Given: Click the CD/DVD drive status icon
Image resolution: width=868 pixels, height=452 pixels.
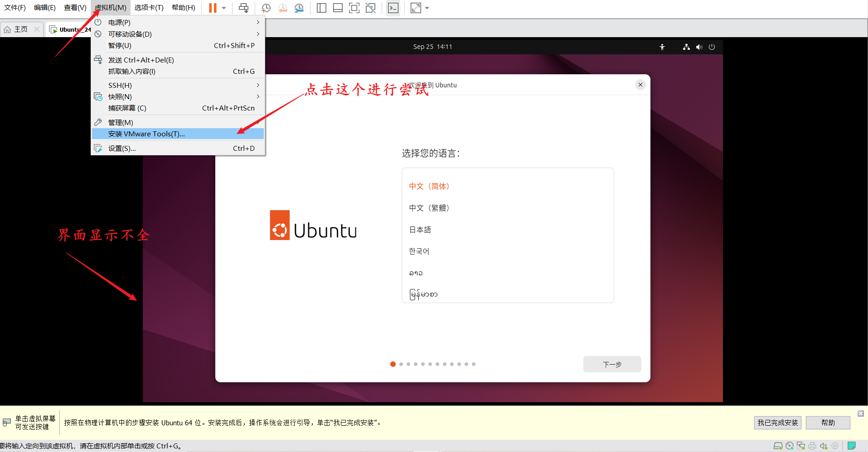Looking at the screenshot, I should coord(790,446).
